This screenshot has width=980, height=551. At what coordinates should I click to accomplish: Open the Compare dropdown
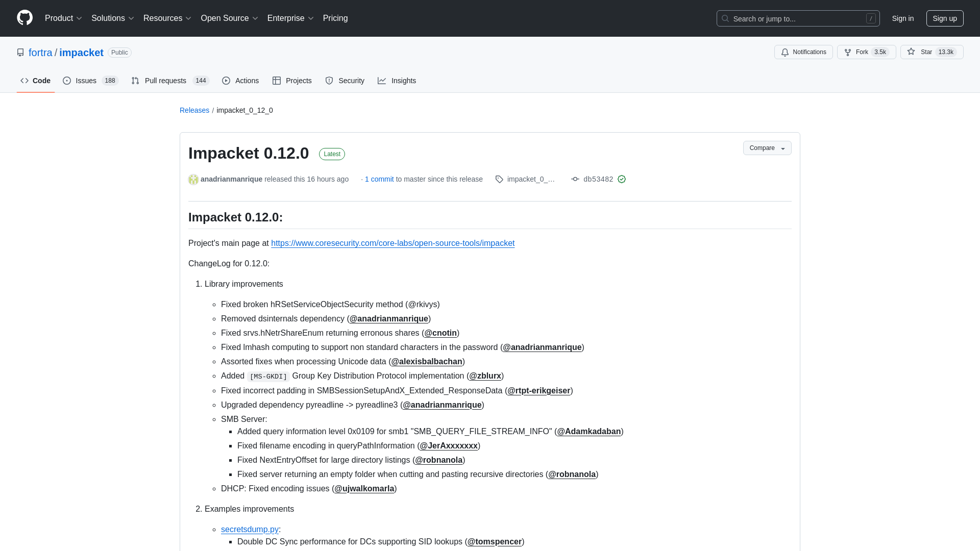pos(767,148)
